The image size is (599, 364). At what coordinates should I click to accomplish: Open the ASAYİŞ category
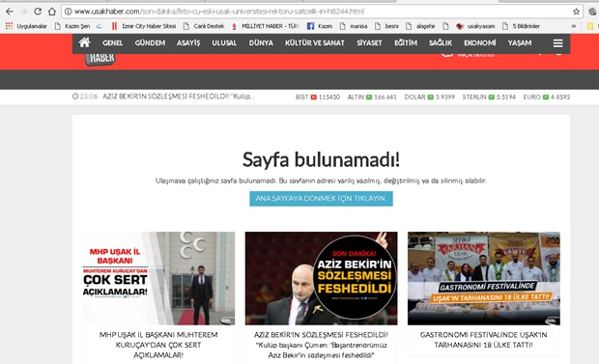tap(188, 43)
